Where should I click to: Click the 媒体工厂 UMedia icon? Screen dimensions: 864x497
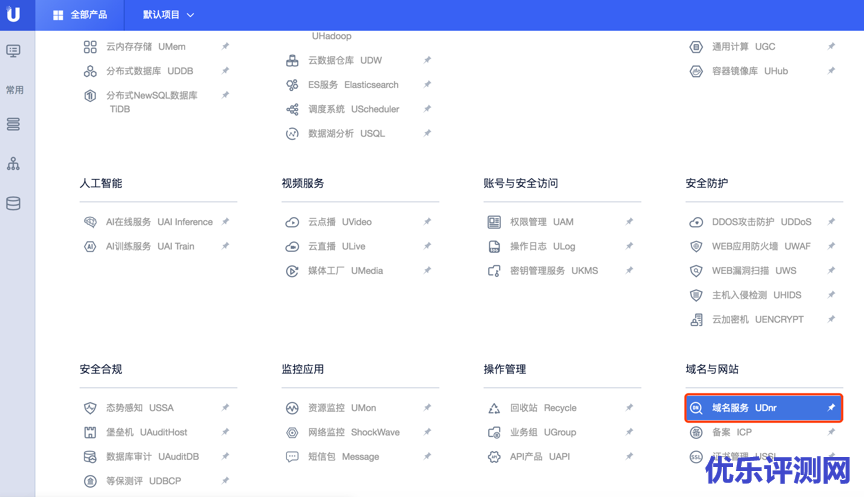292,271
